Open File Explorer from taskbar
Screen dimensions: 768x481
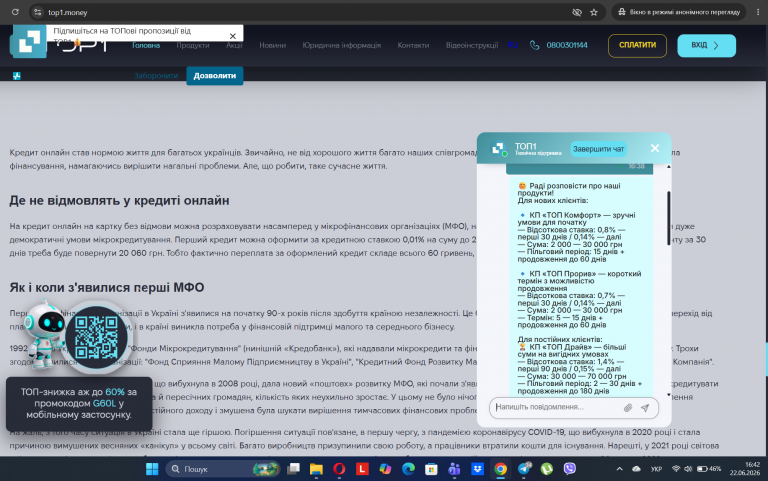[316, 469]
